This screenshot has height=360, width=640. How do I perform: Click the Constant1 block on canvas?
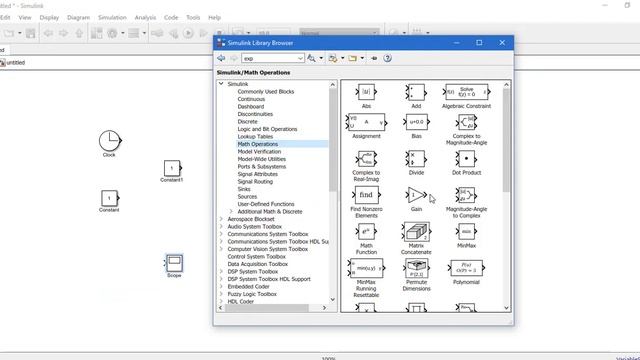point(172,169)
